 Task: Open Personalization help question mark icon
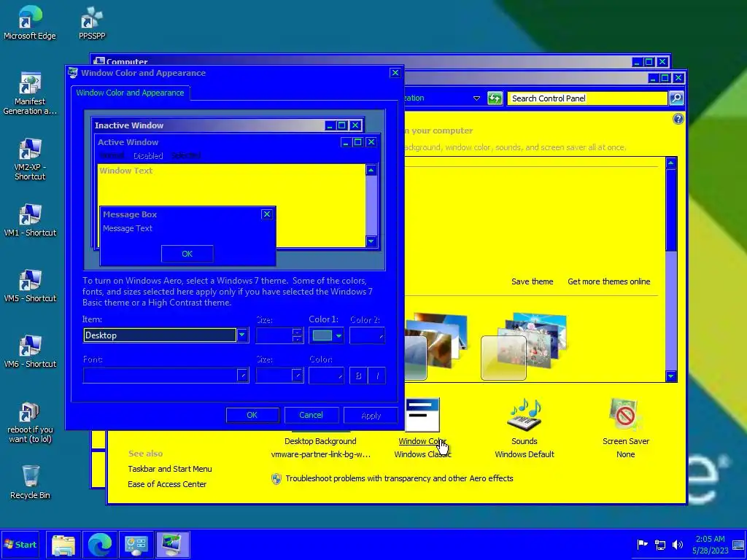coord(678,119)
